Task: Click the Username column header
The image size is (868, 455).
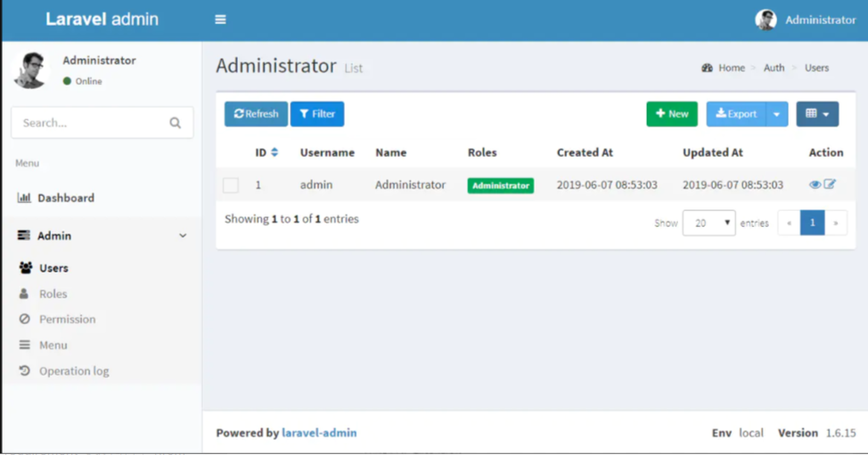Action: point(327,152)
